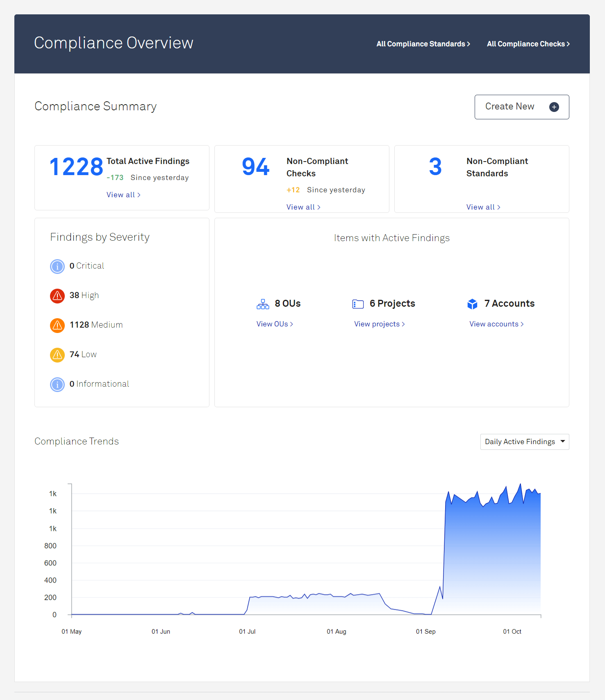View all Non-Compliant Checks

[303, 207]
